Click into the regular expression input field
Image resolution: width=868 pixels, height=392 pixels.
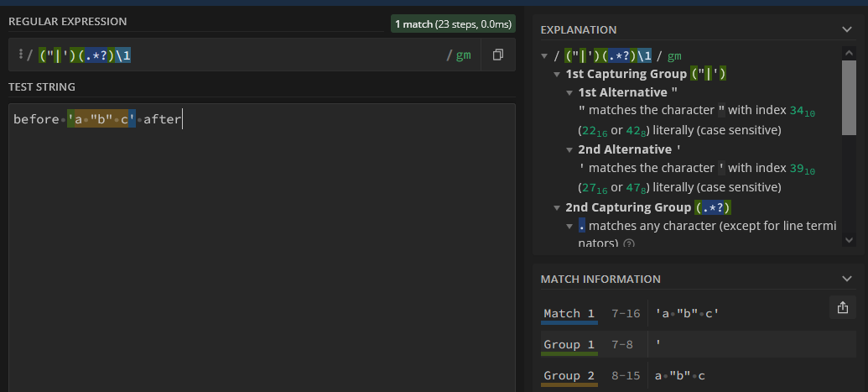[x=285, y=55]
